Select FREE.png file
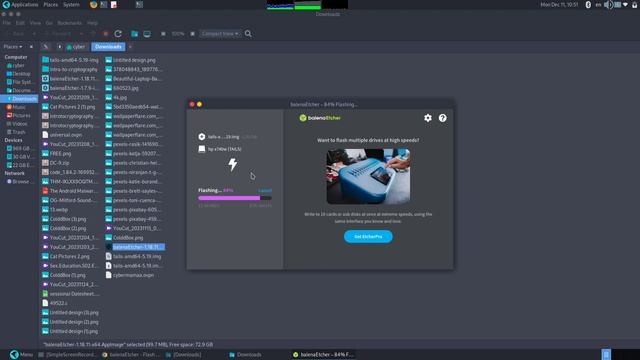Screen dimensions: 640x360 point(57,153)
